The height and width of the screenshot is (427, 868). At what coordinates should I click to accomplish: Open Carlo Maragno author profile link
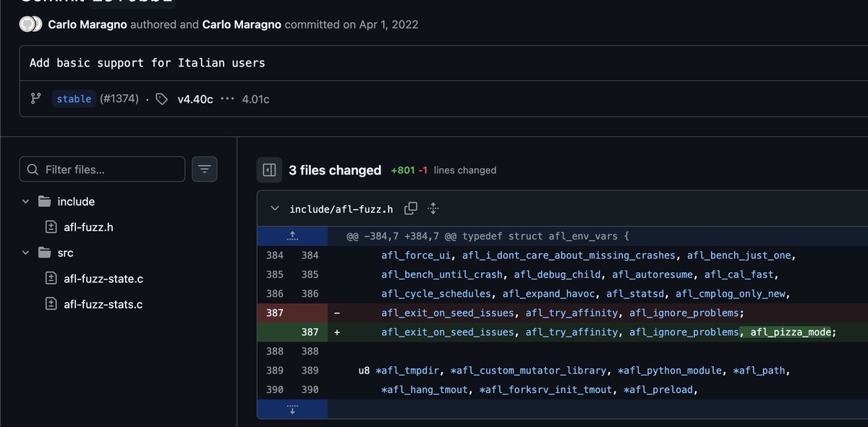[x=88, y=25]
